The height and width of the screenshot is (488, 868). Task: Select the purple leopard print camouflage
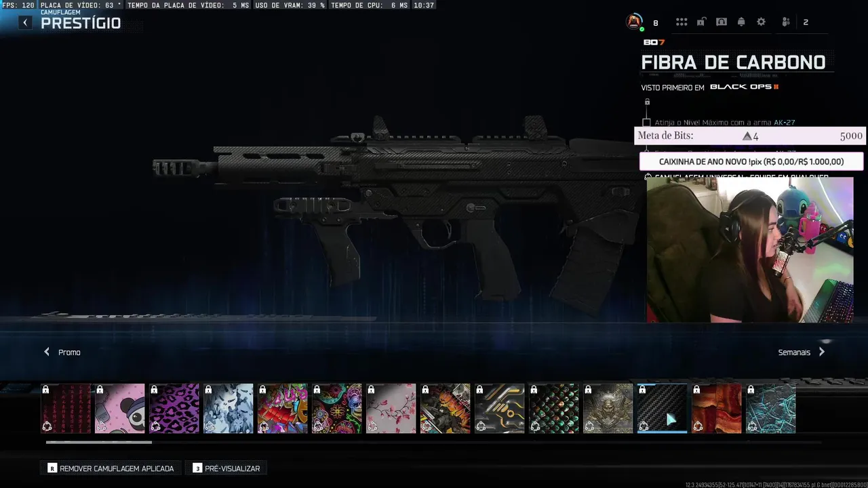174,409
